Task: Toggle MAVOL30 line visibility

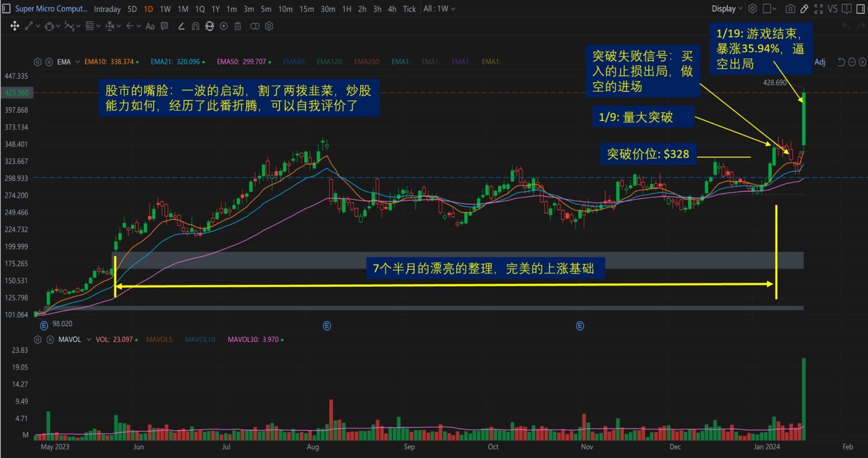Action: point(256,339)
